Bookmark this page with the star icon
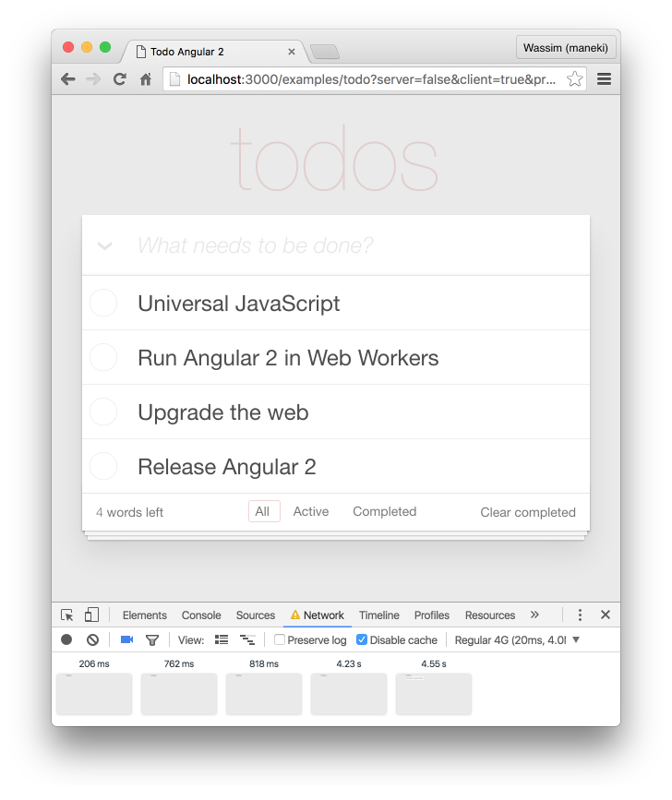 574,79
